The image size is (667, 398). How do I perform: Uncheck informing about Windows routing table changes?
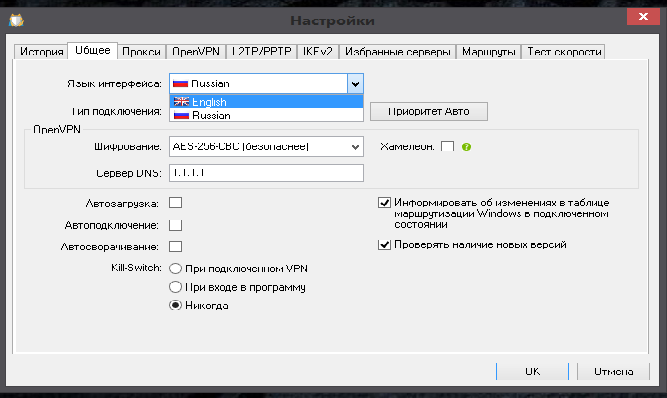click(384, 202)
